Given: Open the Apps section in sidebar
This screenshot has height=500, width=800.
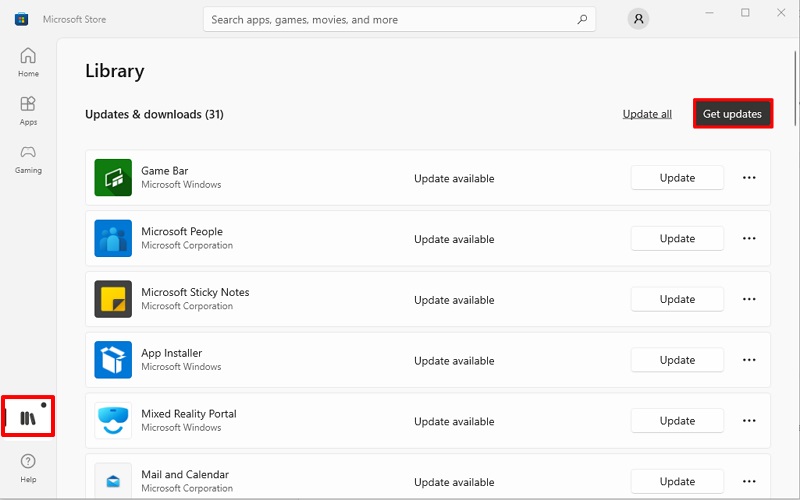Looking at the screenshot, I should [x=28, y=110].
